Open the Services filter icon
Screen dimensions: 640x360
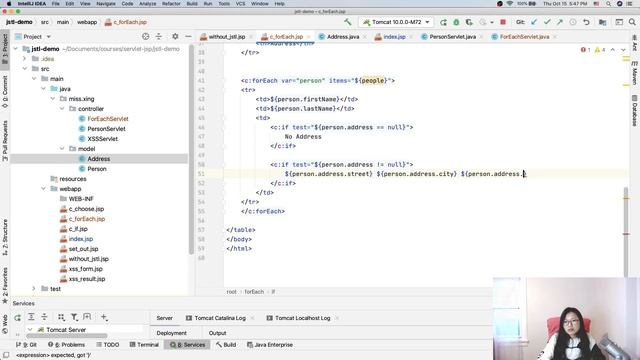pos(74,317)
